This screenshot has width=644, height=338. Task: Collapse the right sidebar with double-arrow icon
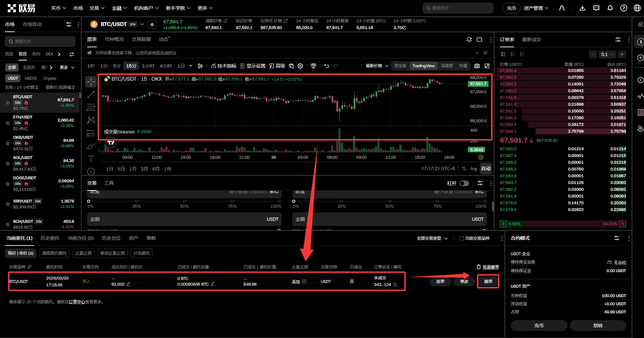tap(640, 24)
